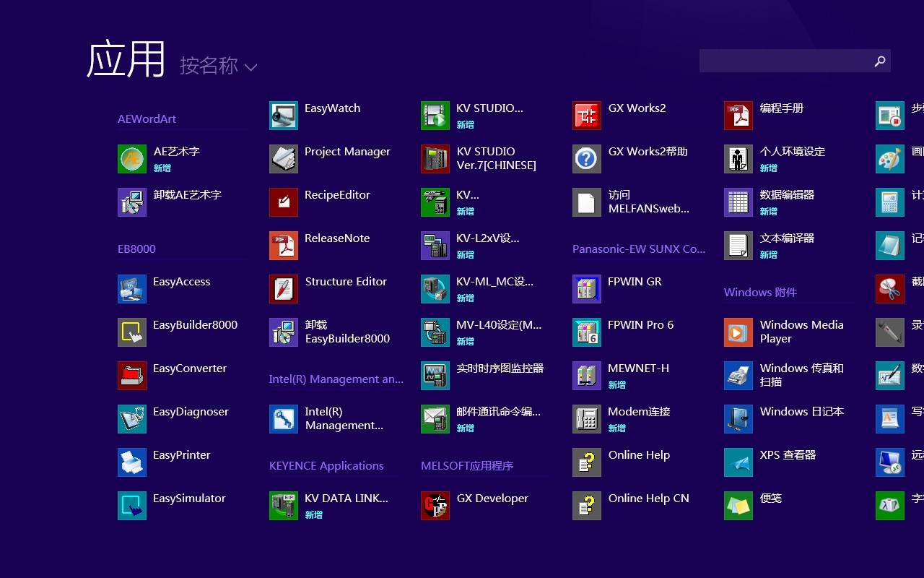Open the Structure Editor icon
This screenshot has height=578, width=924.
click(x=284, y=289)
